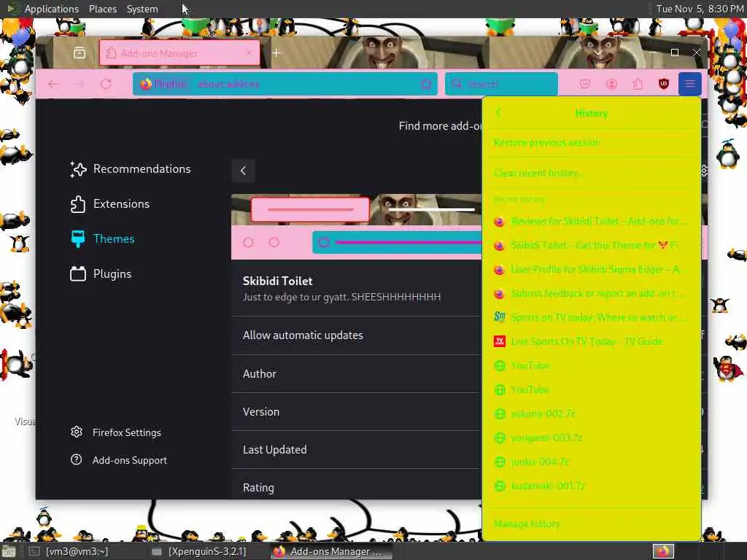Open the Extensions puzzle-piece toolbar button

[x=638, y=85]
